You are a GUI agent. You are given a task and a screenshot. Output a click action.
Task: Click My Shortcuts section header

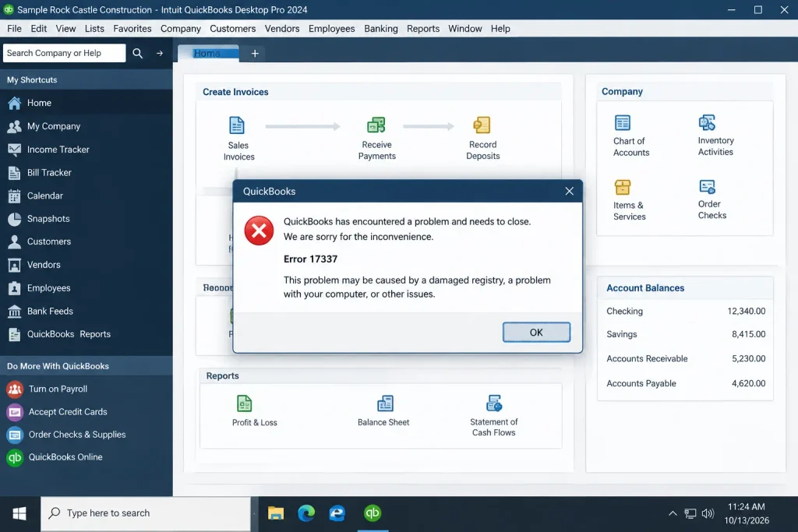pos(87,80)
